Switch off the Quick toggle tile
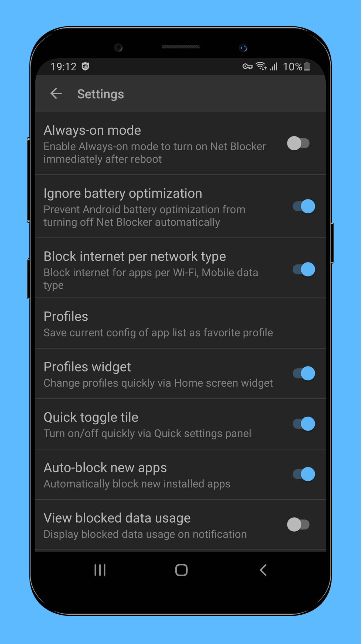Screen dimensions: 361x644 pos(304,424)
